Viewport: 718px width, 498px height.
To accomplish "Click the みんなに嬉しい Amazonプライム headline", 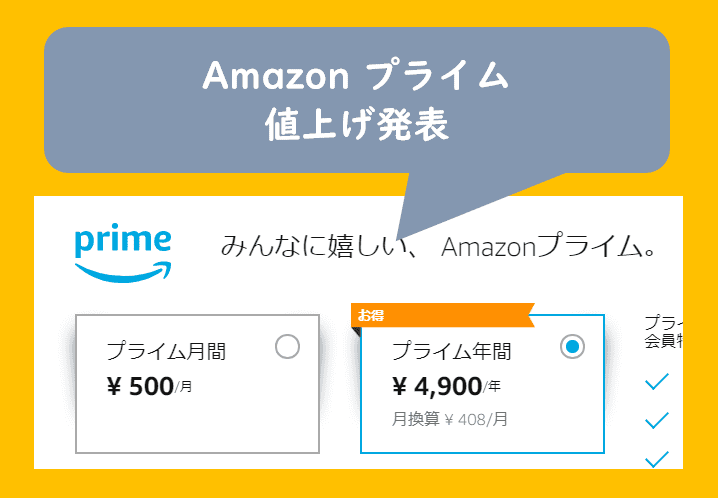I will point(438,246).
